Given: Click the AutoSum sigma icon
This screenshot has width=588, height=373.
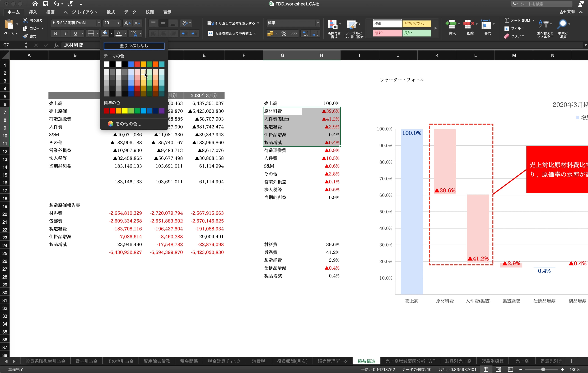Looking at the screenshot, I should click(507, 21).
